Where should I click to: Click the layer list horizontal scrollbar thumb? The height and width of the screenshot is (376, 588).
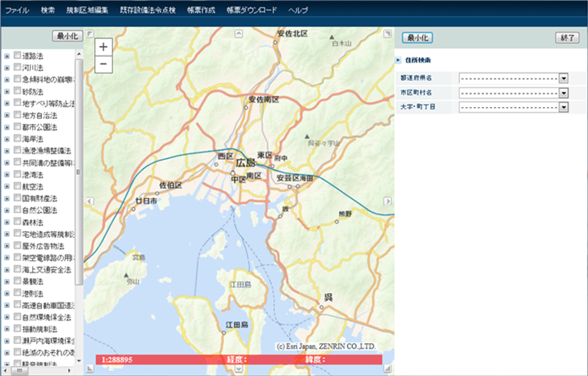pos(19,371)
